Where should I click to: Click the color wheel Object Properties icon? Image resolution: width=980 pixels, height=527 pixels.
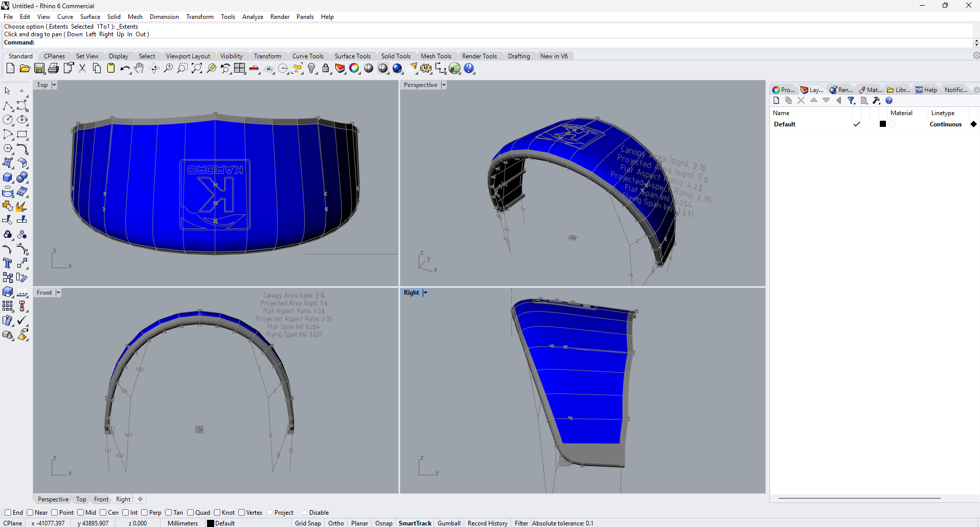pos(354,68)
